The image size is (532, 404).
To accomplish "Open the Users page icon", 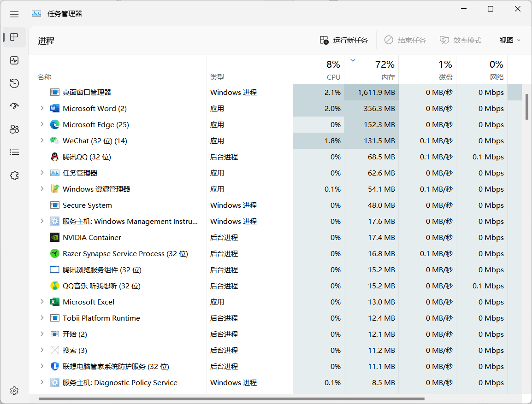I will tap(14, 129).
